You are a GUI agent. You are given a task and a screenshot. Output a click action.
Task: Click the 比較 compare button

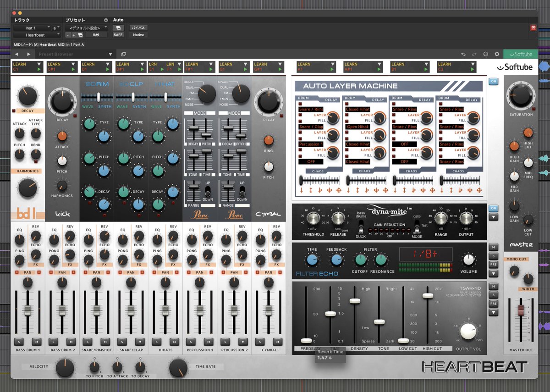pos(96,35)
